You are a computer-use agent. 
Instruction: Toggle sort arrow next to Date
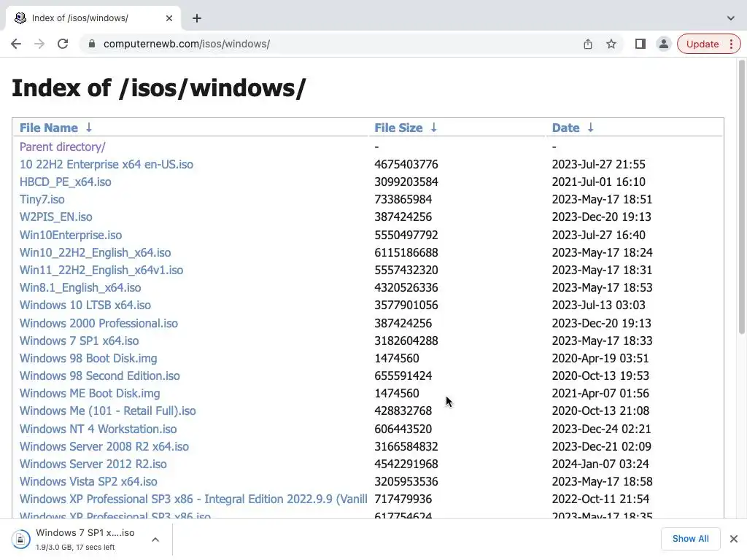click(590, 128)
